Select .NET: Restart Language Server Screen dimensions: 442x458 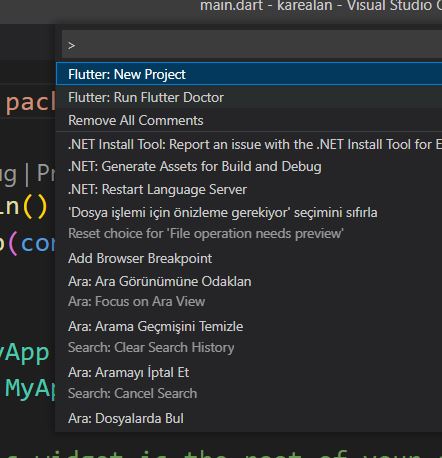(249, 189)
